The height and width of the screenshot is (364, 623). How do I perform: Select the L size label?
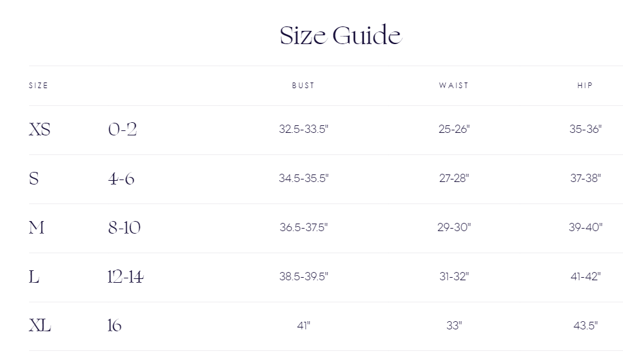34,276
